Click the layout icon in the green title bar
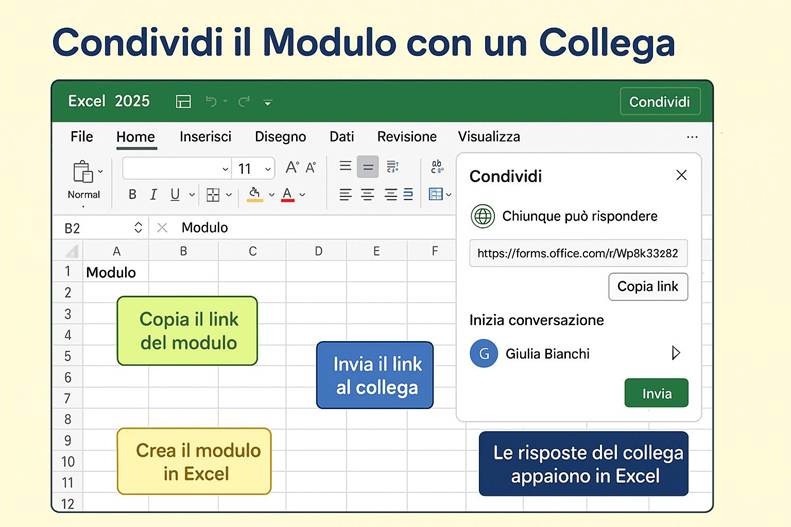 [x=183, y=102]
